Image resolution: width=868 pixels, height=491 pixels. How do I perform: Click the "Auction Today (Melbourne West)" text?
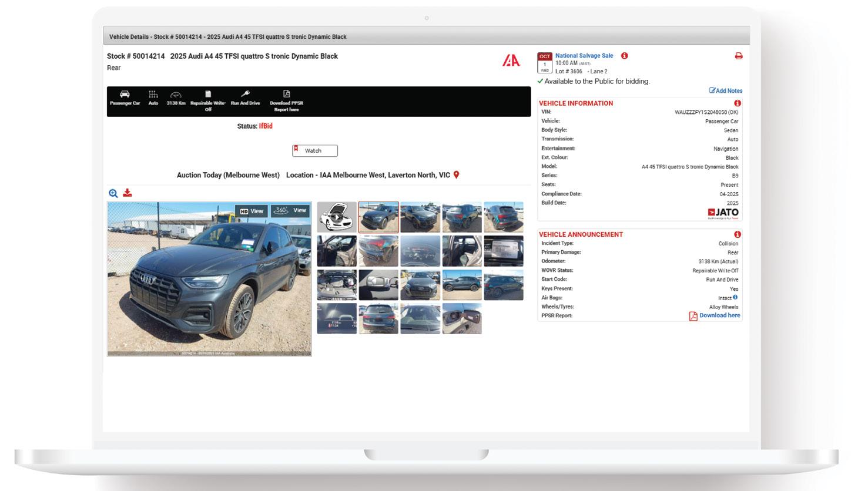[228, 175]
